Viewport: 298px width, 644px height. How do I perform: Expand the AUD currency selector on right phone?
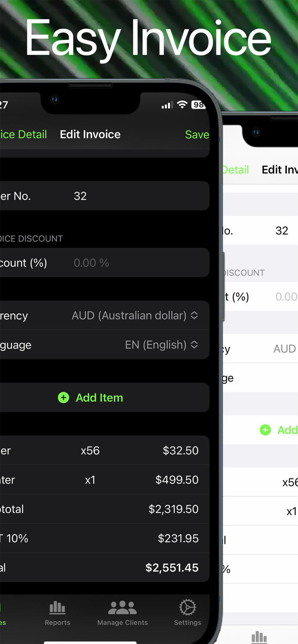[284, 349]
